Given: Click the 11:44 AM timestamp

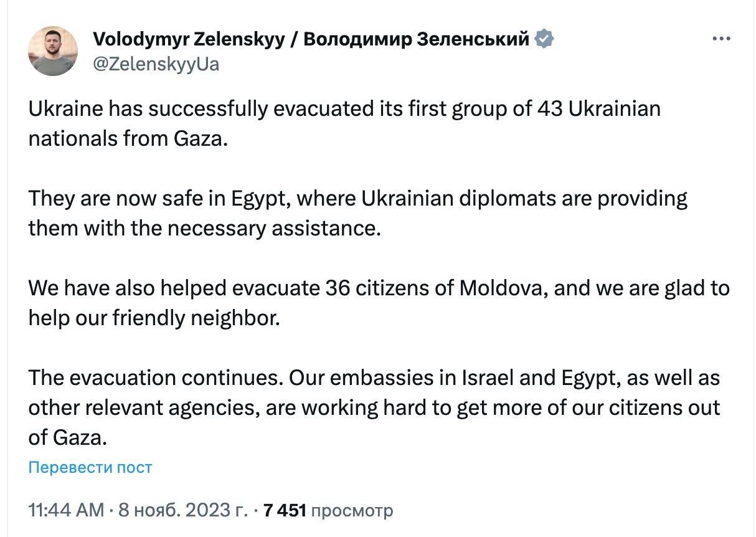Looking at the screenshot, I should [x=66, y=511].
